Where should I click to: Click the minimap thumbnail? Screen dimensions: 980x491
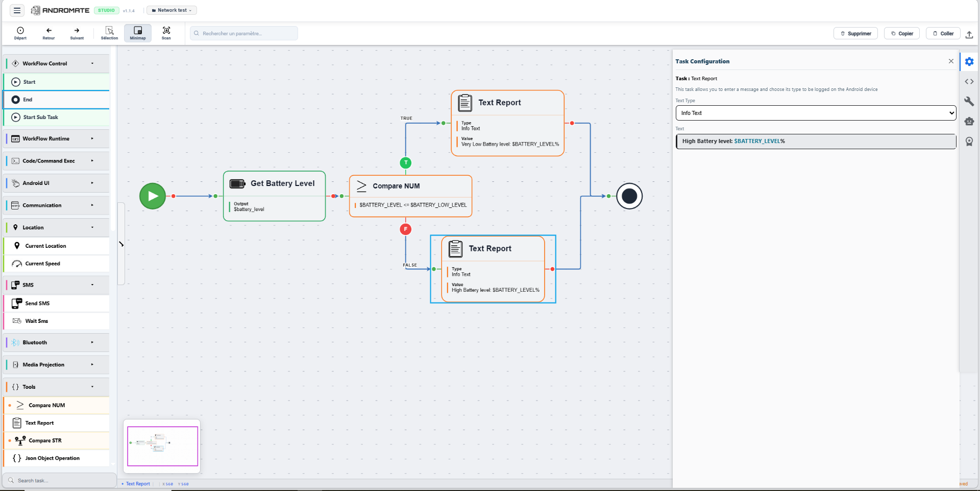tap(162, 446)
